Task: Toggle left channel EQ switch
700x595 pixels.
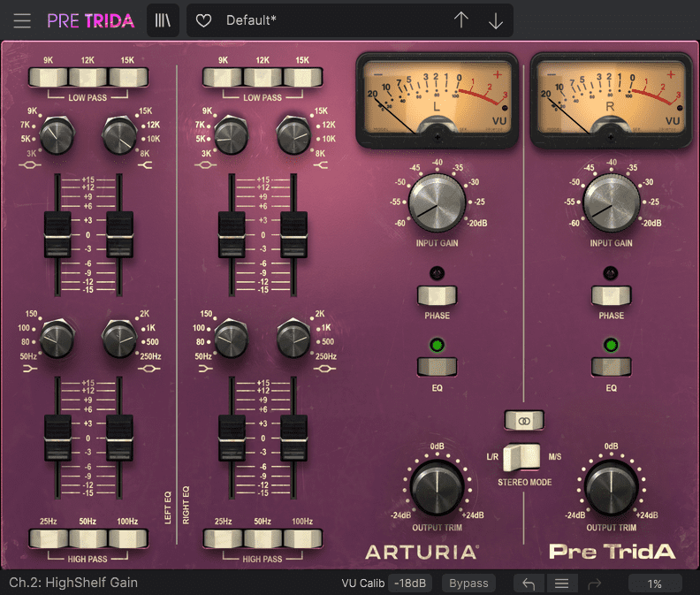Action: 437,367
